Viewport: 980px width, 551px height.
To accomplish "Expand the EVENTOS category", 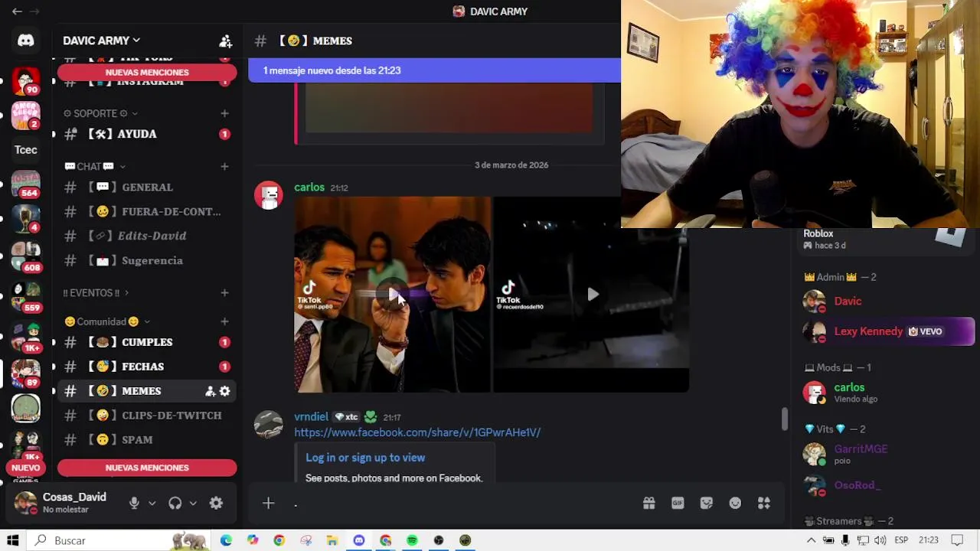I will point(96,292).
